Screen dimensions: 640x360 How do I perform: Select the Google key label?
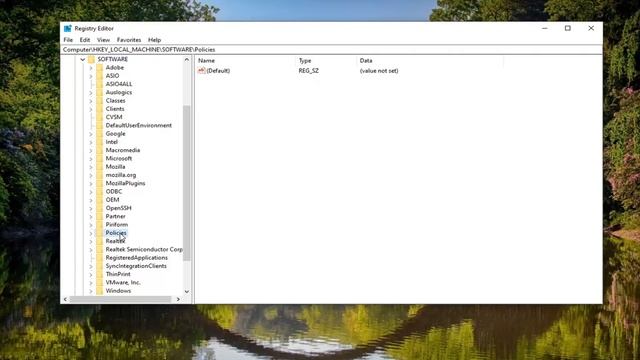[x=116, y=133]
